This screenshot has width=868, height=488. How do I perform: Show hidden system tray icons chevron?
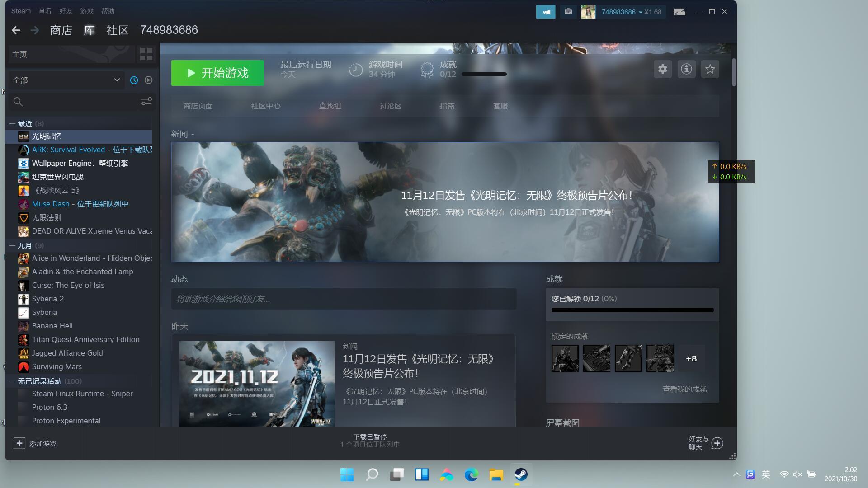pos(736,474)
